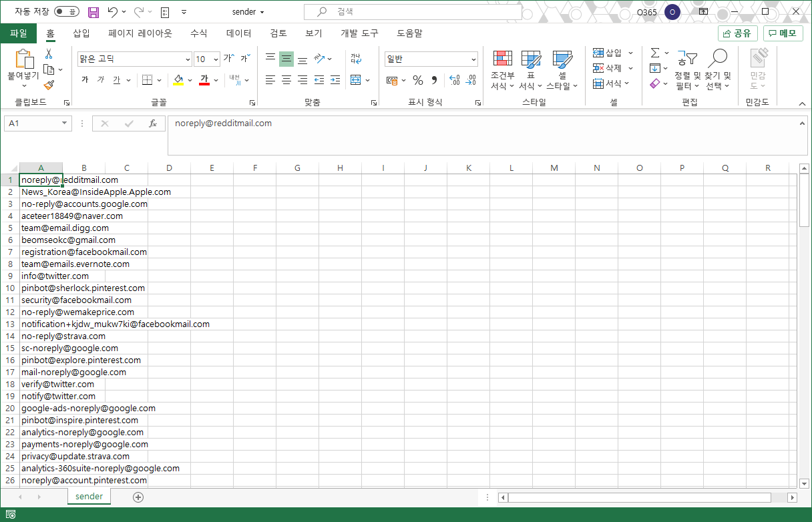Decrease indent icon
Viewport: 812px width, 522px height.
[x=319, y=80]
